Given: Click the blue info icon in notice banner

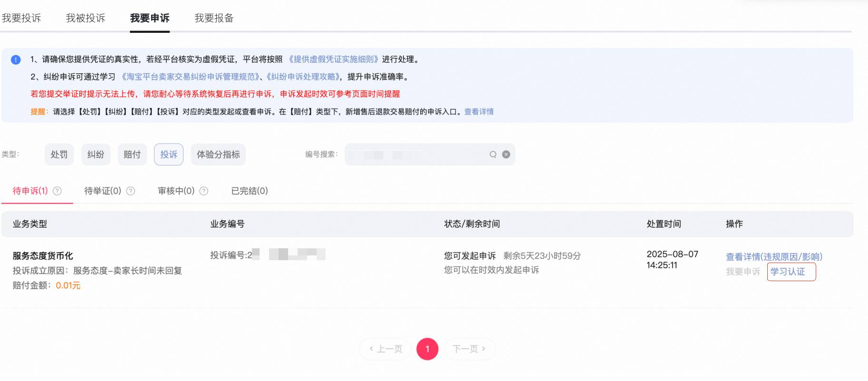Looking at the screenshot, I should (x=16, y=59).
